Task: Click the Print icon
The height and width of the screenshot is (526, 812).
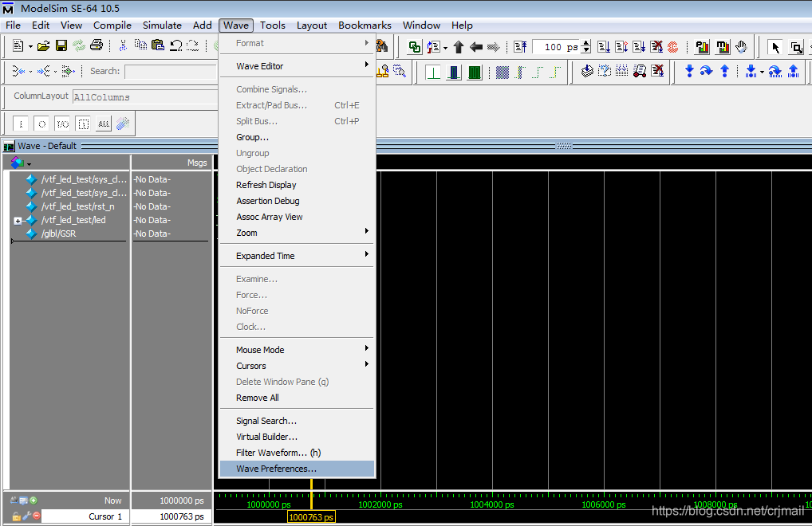Action: pyautogui.click(x=97, y=45)
